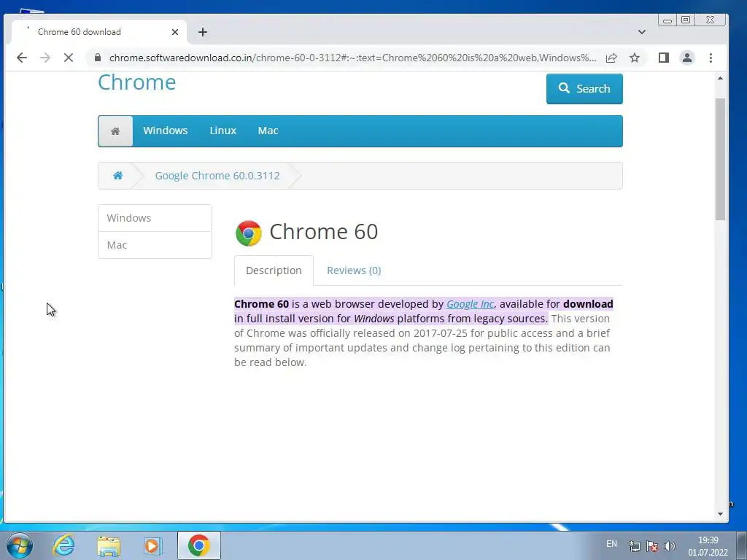The width and height of the screenshot is (747, 560).
Task: Share this page via share icon
Action: pyautogui.click(x=611, y=58)
